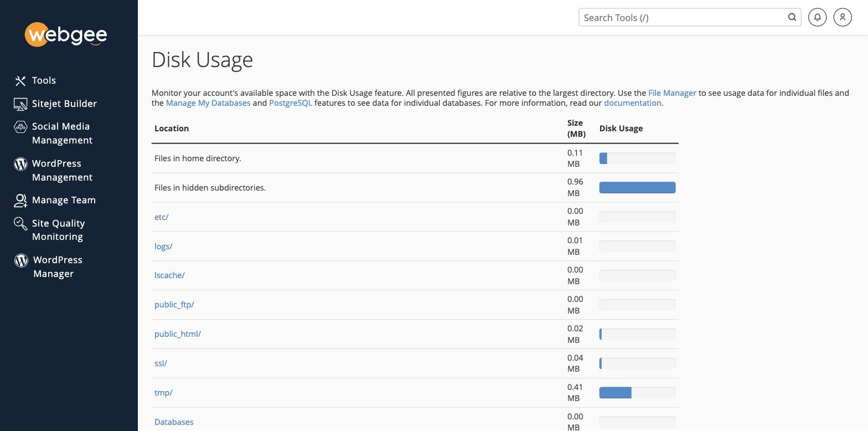Open the lscache/ directory link

tap(169, 275)
